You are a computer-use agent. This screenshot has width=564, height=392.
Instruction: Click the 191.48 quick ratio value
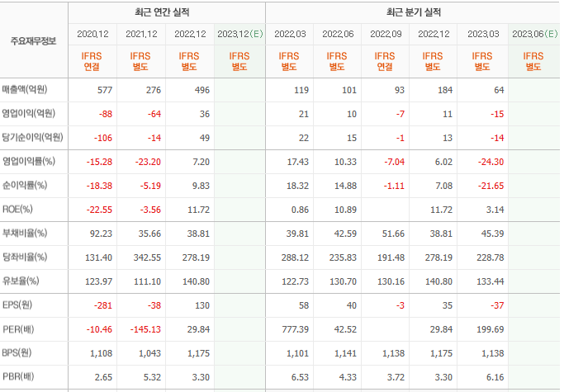click(391, 257)
